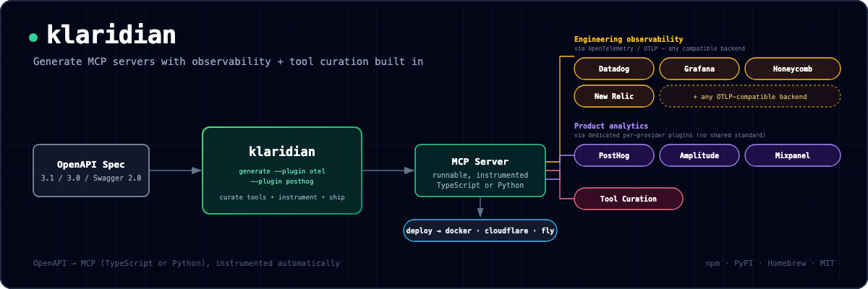This screenshot has width=868, height=289.
Task: Click the dashed 'any OTLP-compatible backend' pill
Action: [750, 96]
